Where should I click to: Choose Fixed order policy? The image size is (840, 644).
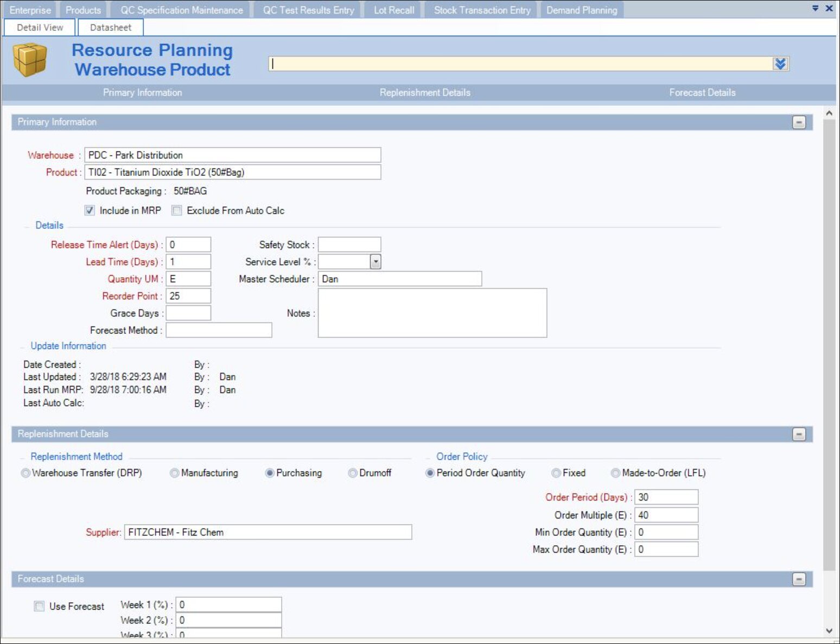(556, 473)
